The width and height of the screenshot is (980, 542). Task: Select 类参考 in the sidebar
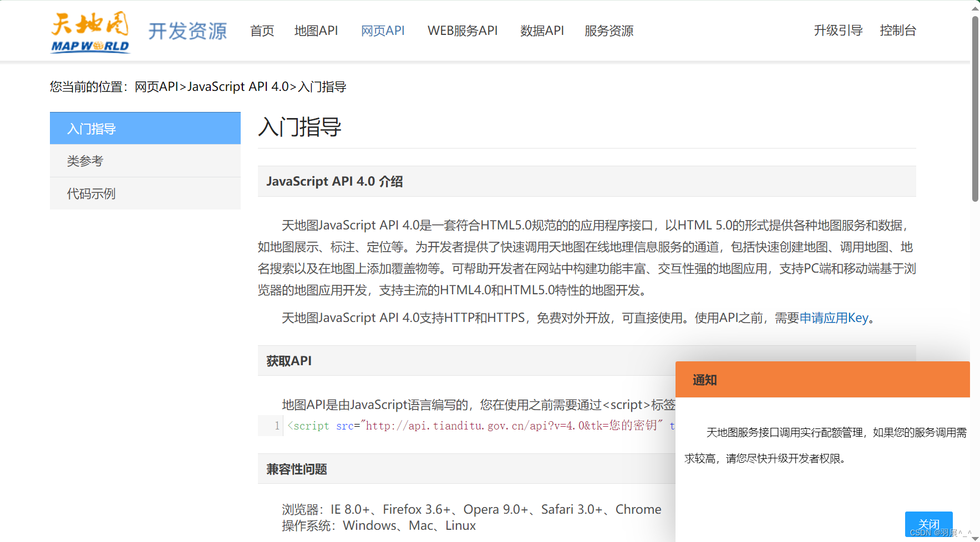(145, 161)
